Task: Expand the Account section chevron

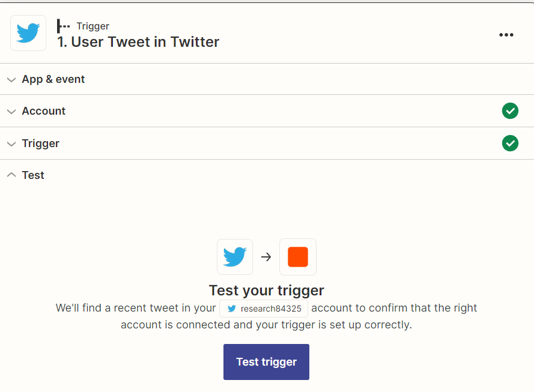Action: click(11, 112)
